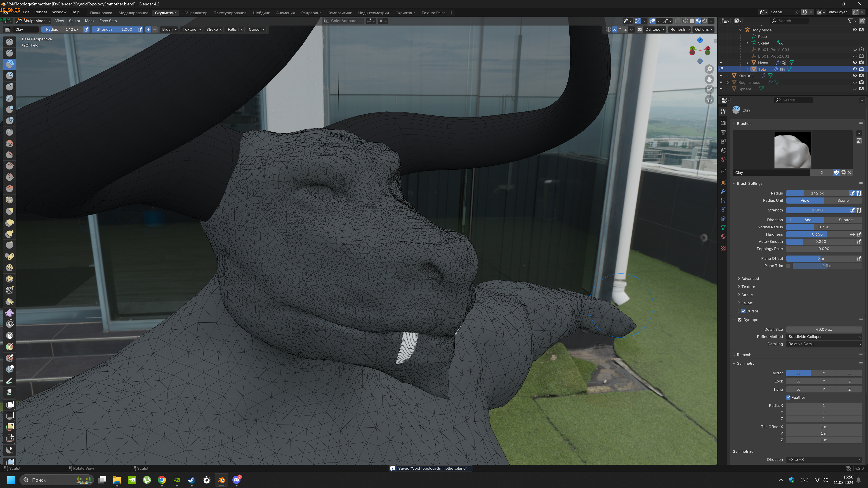Expand the Advanced brush settings section
The width and height of the screenshot is (868, 488).
[x=750, y=279]
